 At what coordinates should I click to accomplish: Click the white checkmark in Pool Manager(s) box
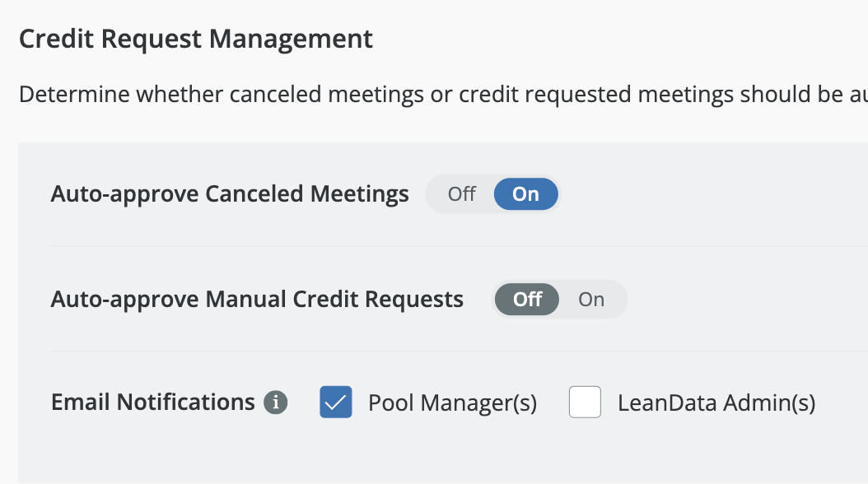pyautogui.click(x=336, y=403)
